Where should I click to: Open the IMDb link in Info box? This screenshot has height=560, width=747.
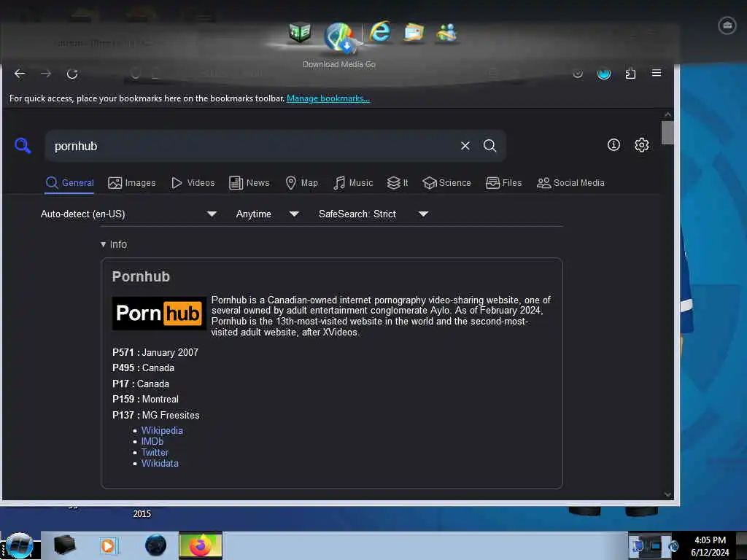coord(152,441)
